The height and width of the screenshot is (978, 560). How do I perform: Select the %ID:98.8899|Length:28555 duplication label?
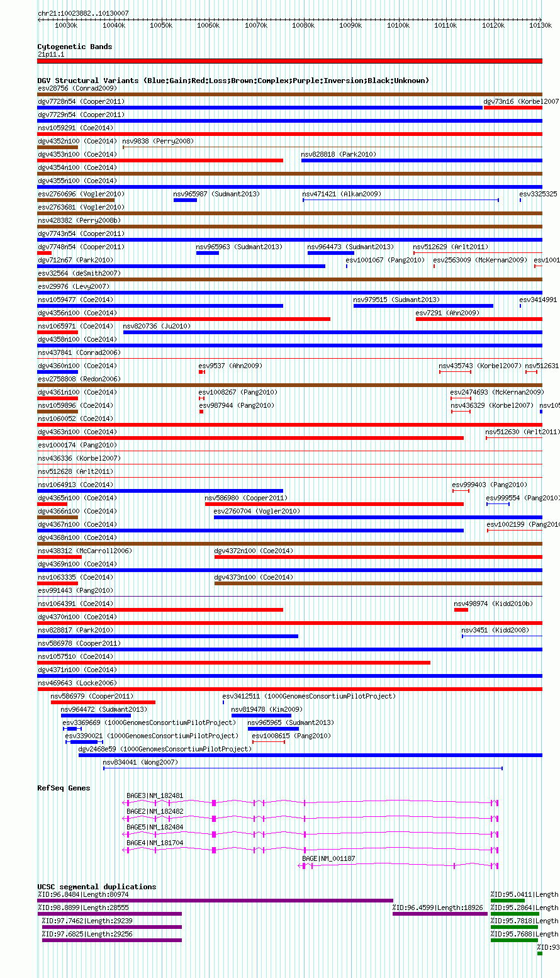tap(83, 908)
